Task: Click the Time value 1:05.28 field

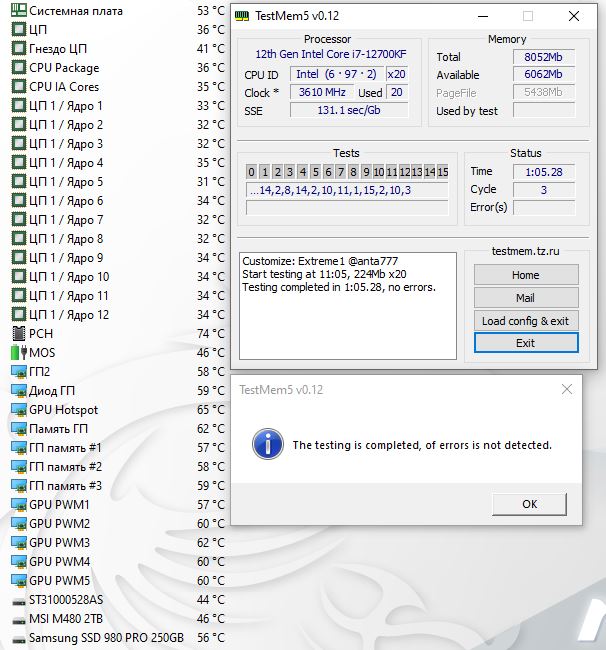Action: point(544,172)
